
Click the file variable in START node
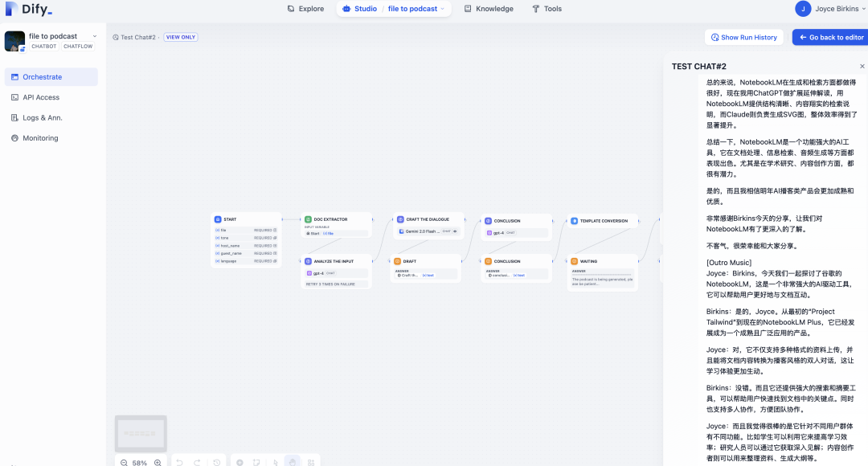click(246, 231)
